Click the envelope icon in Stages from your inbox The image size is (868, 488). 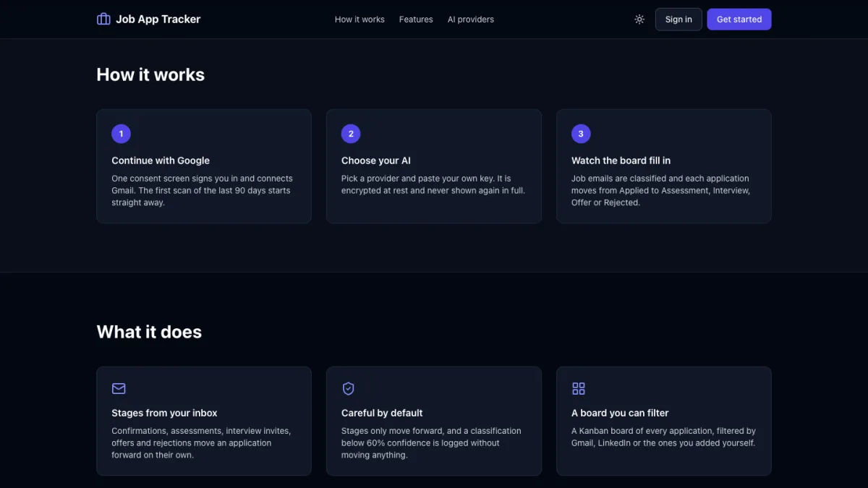(119, 389)
